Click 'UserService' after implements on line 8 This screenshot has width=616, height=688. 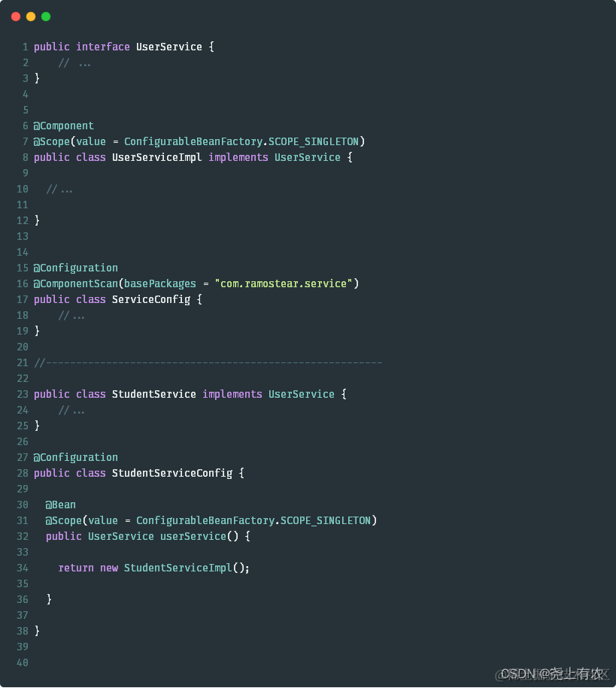308,157
